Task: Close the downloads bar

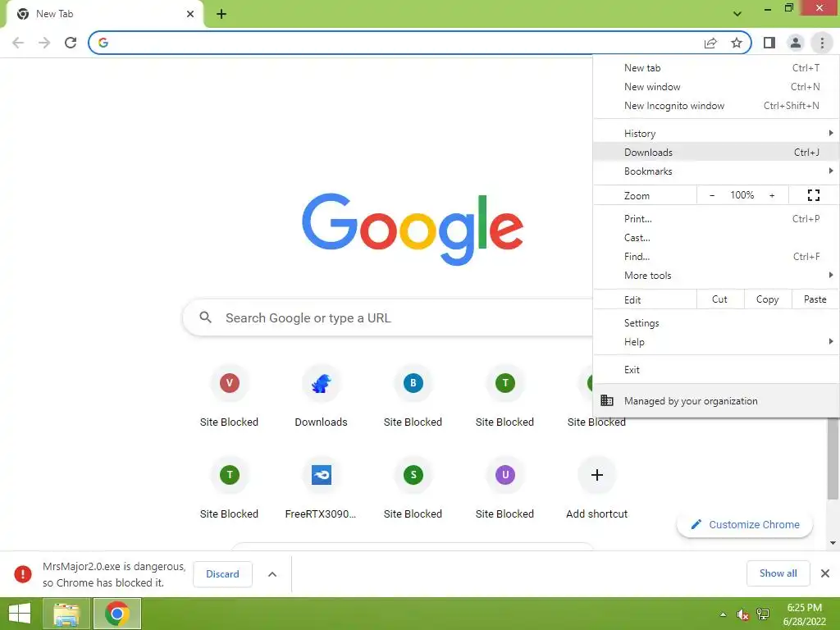Action: 825,573
